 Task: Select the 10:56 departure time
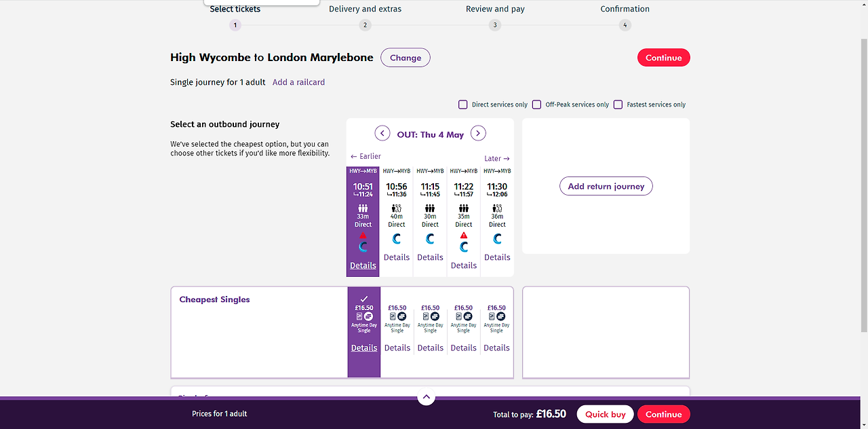pos(397,187)
